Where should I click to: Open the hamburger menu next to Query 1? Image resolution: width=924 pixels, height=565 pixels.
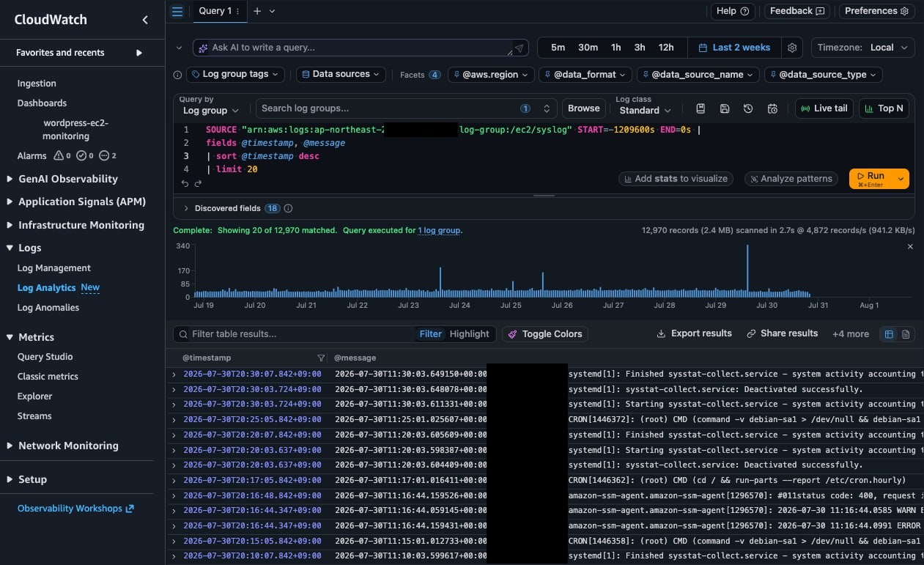(x=177, y=11)
